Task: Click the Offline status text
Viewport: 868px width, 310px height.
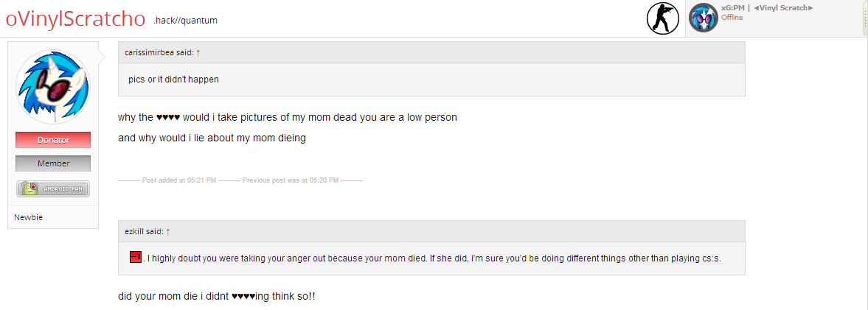Action: click(x=732, y=17)
